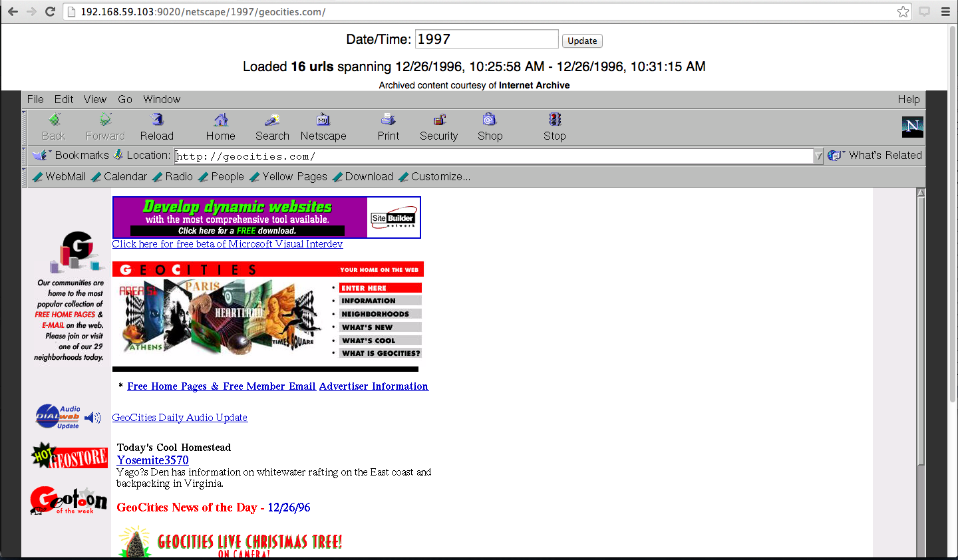Click the Hot GeoStore logo
The image size is (958, 560).
(x=70, y=456)
